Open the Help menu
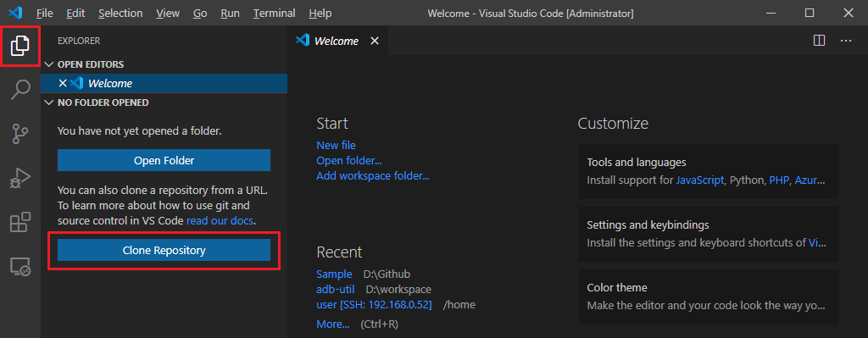 (x=320, y=13)
